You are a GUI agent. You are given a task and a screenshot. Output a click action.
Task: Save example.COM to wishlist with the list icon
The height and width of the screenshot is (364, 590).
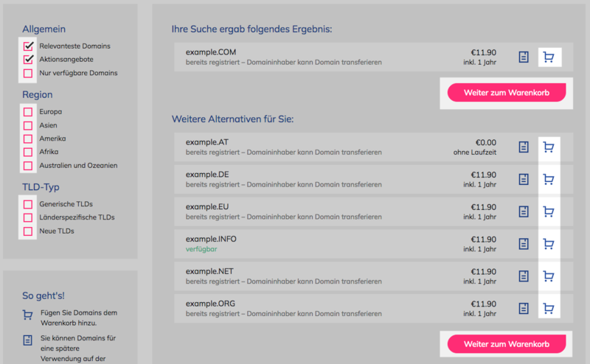pos(524,57)
